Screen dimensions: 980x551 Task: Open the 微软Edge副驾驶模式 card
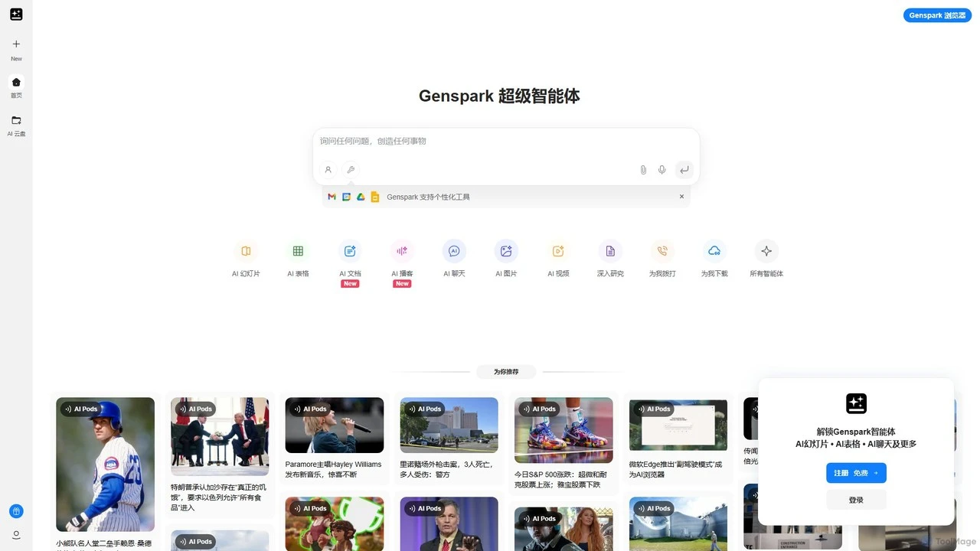tap(678, 439)
